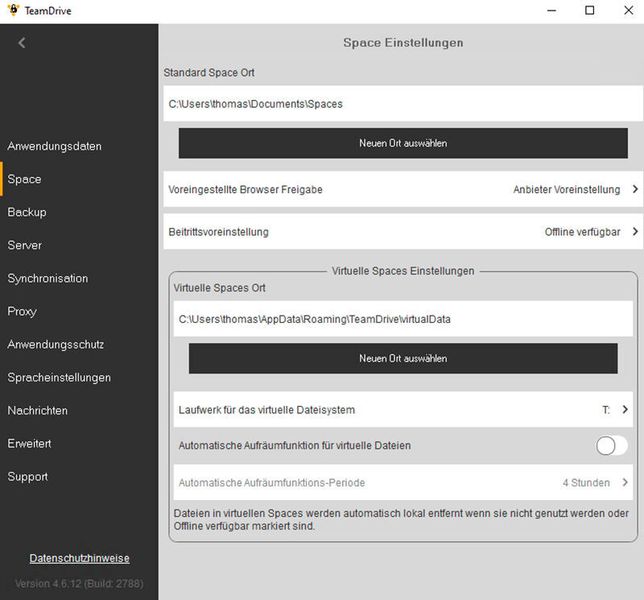Toggle Automatische Aufräumfunktion für virtuelle Dateien
This screenshot has width=644, height=600.
click(x=611, y=446)
